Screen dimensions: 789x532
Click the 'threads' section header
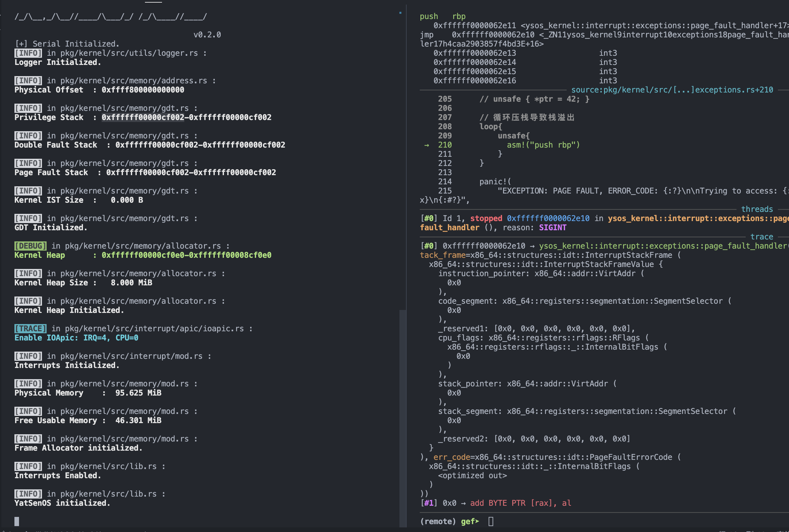757,209
